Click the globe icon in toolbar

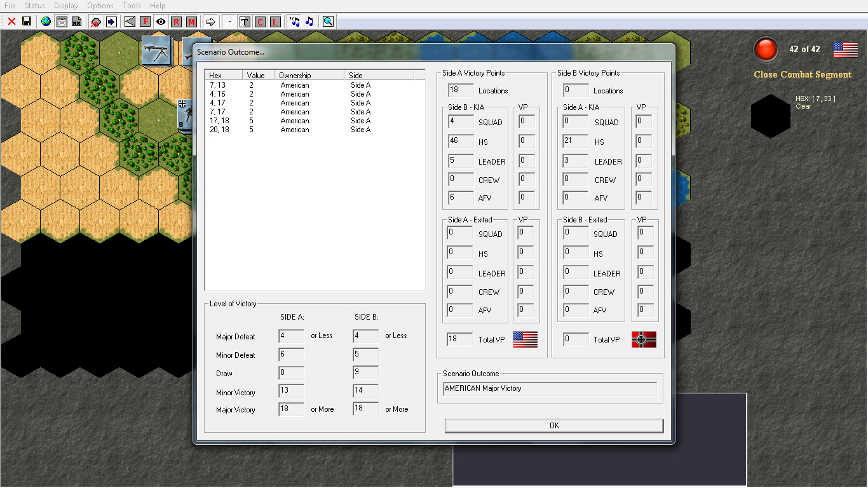[x=46, y=22]
